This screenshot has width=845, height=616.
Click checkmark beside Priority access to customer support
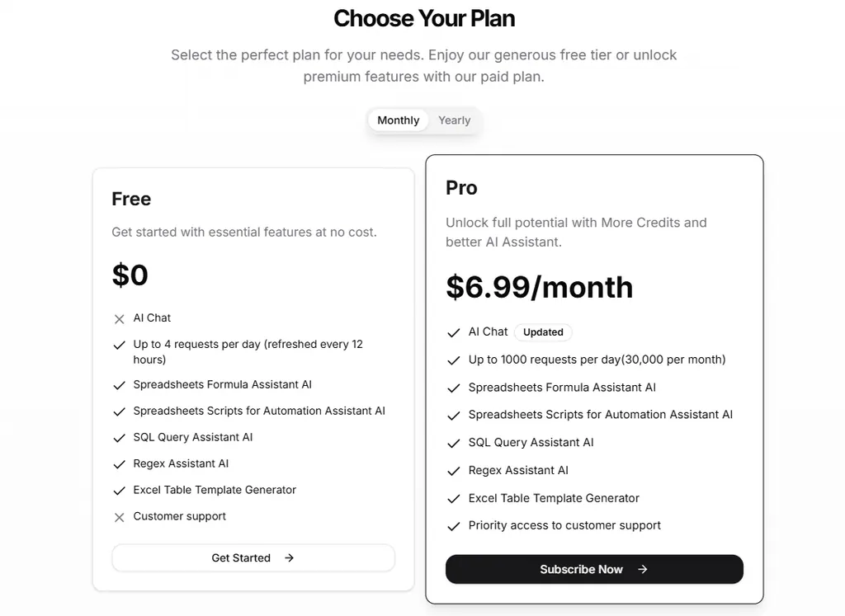tap(453, 526)
